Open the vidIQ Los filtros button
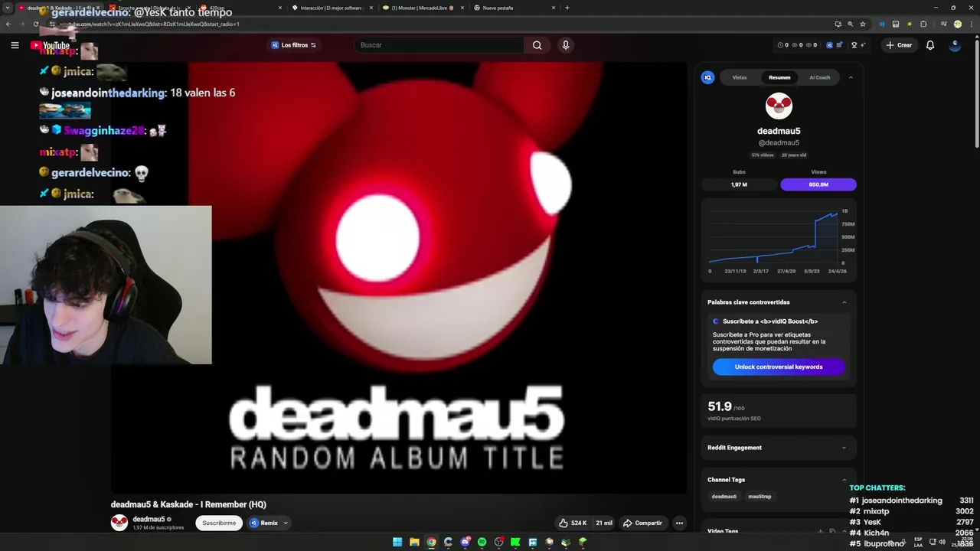 coord(294,45)
